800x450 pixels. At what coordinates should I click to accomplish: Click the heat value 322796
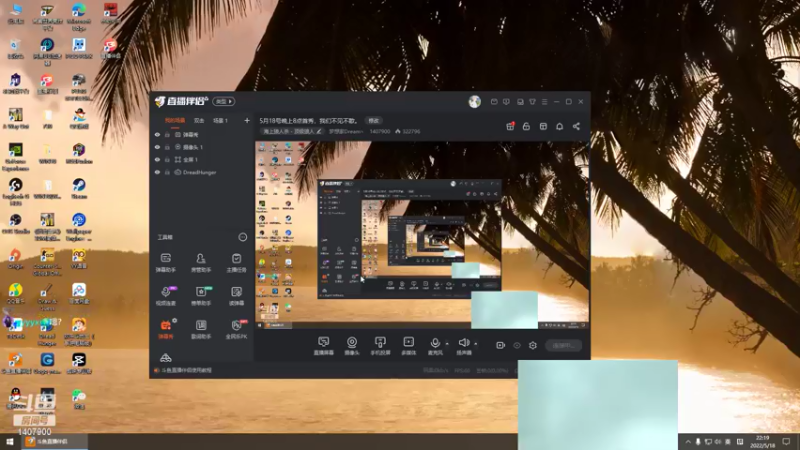(411, 132)
